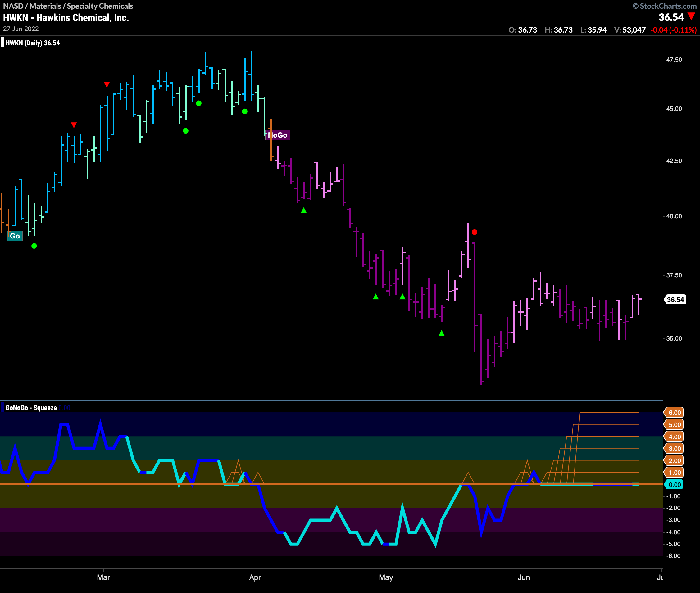This screenshot has width=700, height=593.
Task: Click the Jun label on the time axis
Action: tap(524, 577)
